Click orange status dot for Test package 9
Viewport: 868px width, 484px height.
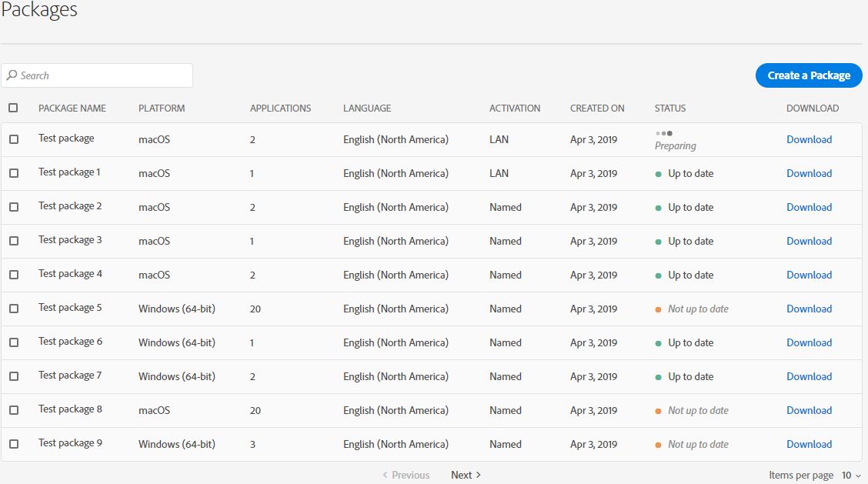pyautogui.click(x=659, y=445)
